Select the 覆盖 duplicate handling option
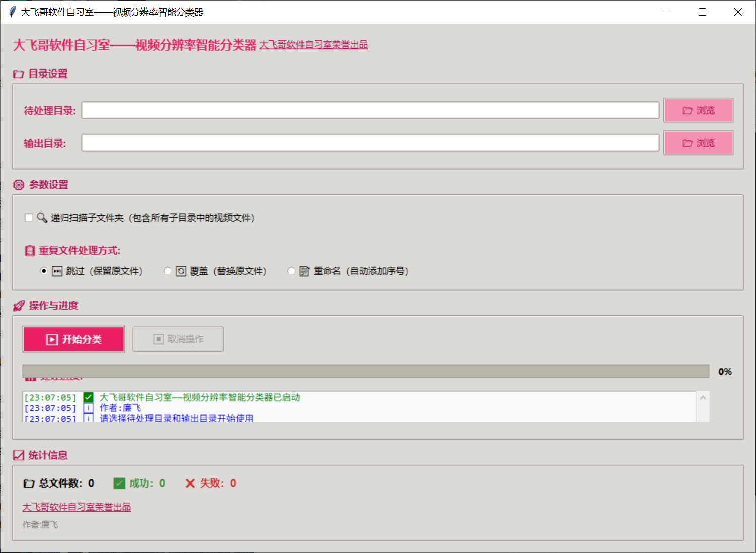This screenshot has height=553, width=756. click(x=168, y=271)
